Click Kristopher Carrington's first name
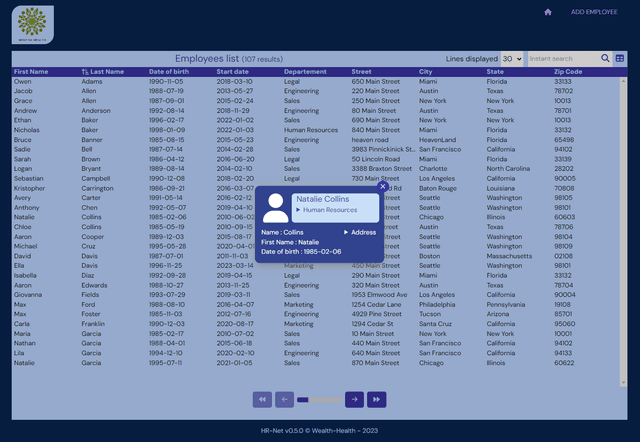Screen dimensions: 640x442 pos(29,188)
